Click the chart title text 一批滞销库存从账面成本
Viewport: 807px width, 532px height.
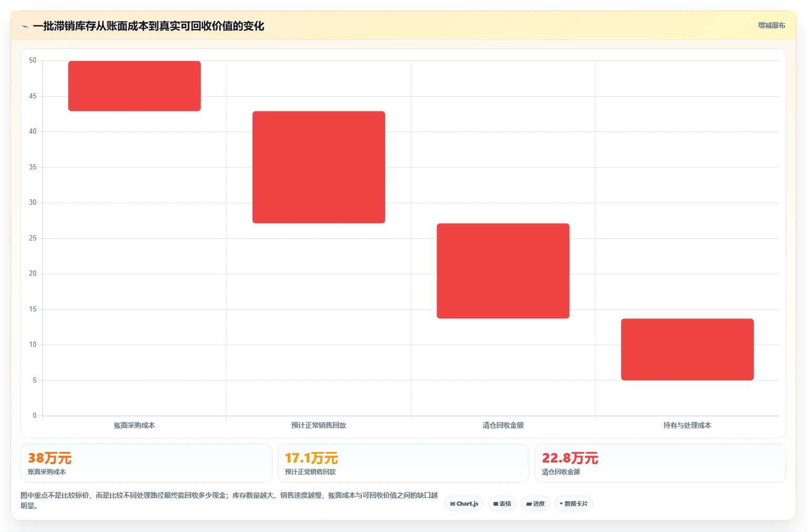(148, 26)
